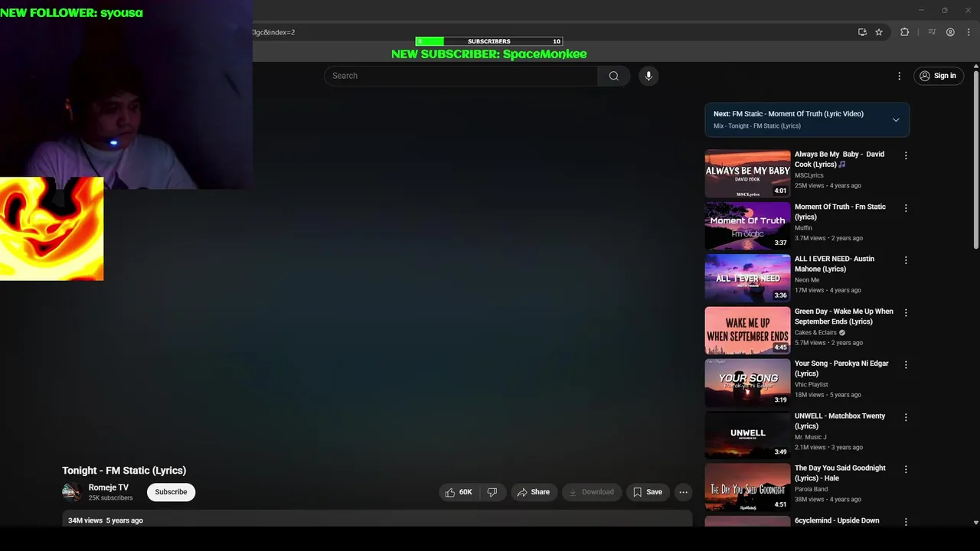The height and width of the screenshot is (551, 980).
Task: Open YouTube settings three-dot menu beside Sign in
Action: click(900, 76)
